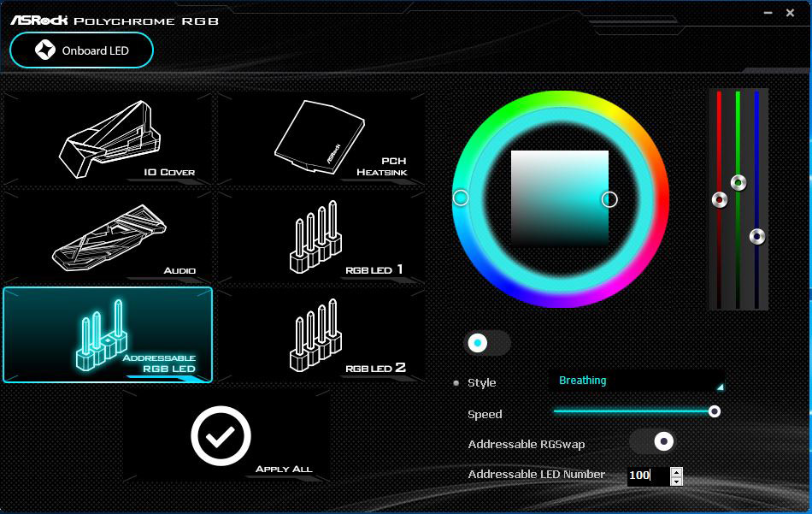Image resolution: width=812 pixels, height=514 pixels.
Task: Click the green channel slider handle
Action: [x=738, y=182]
